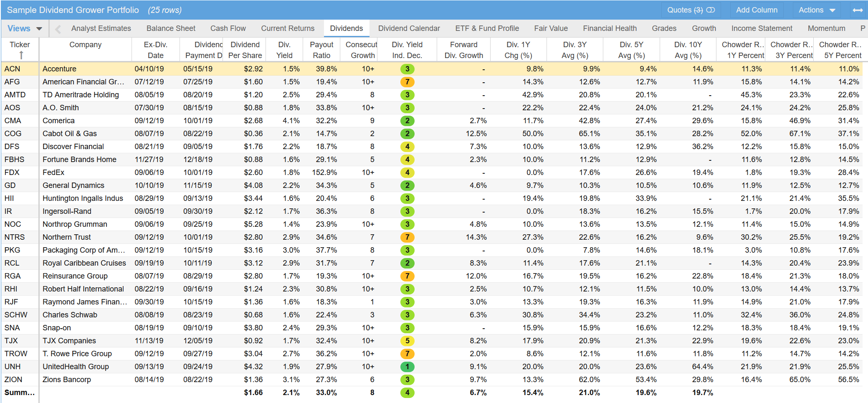Click the orange 7 badge for AFG

(407, 82)
